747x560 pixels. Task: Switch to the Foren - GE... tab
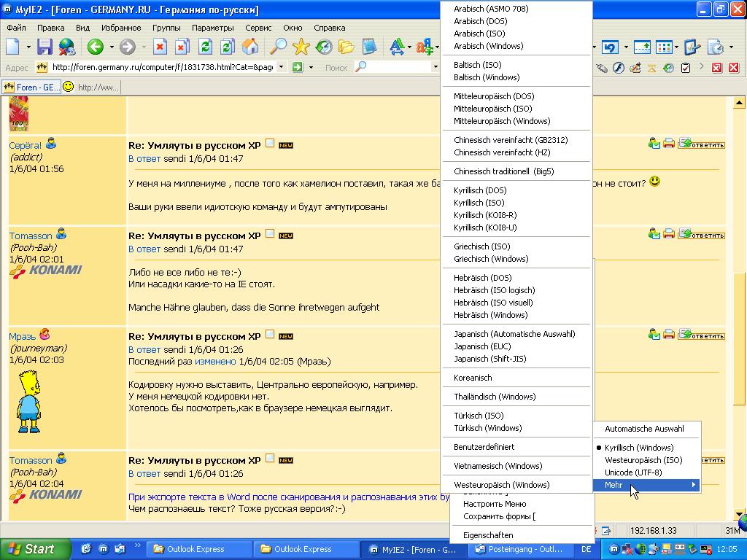pos(31,87)
